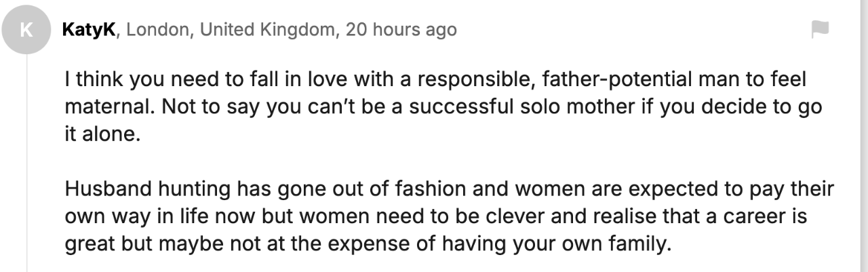Click the London, United Kingdom location text
Screen dimensions: 868x272
tap(231, 30)
